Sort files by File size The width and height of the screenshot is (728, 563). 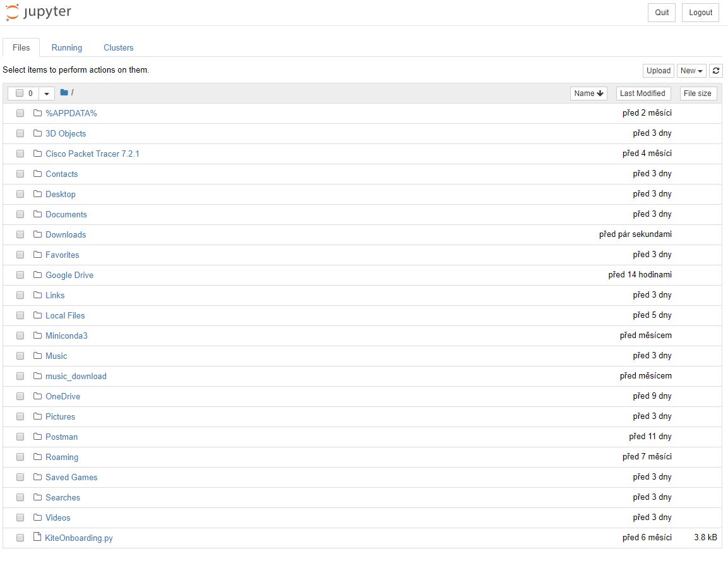tap(698, 94)
